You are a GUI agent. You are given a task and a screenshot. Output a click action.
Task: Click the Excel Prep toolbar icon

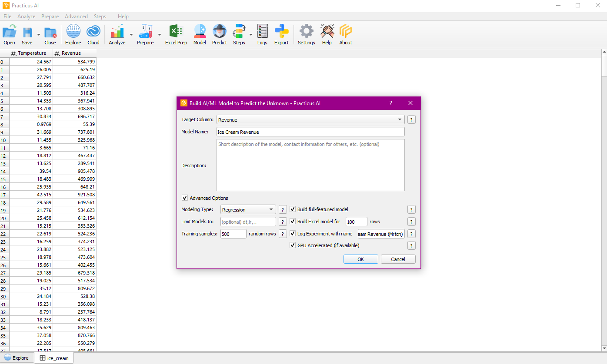(x=176, y=34)
